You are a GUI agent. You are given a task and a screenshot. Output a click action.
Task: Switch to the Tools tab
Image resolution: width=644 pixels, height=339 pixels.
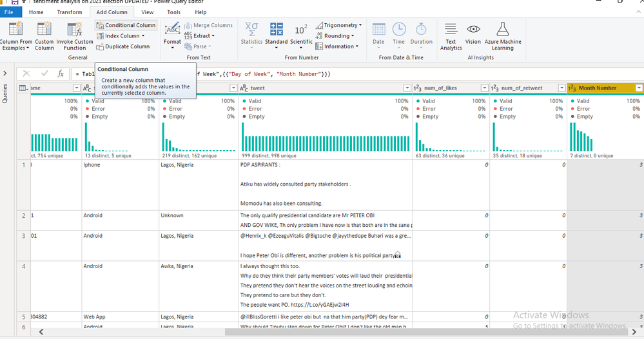174,12
